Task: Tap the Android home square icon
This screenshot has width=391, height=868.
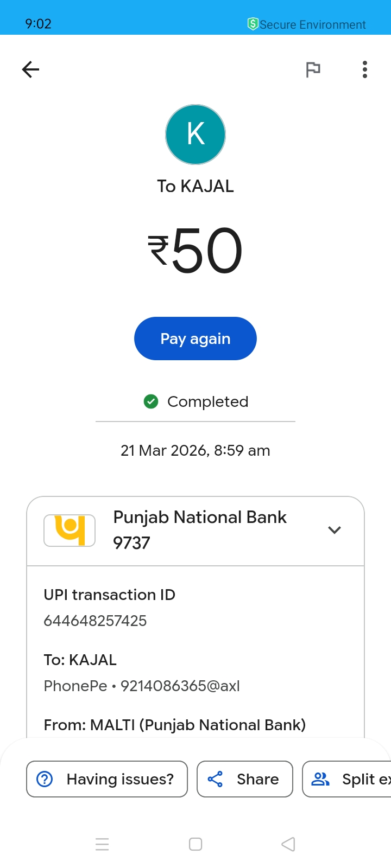Action: coord(195,844)
